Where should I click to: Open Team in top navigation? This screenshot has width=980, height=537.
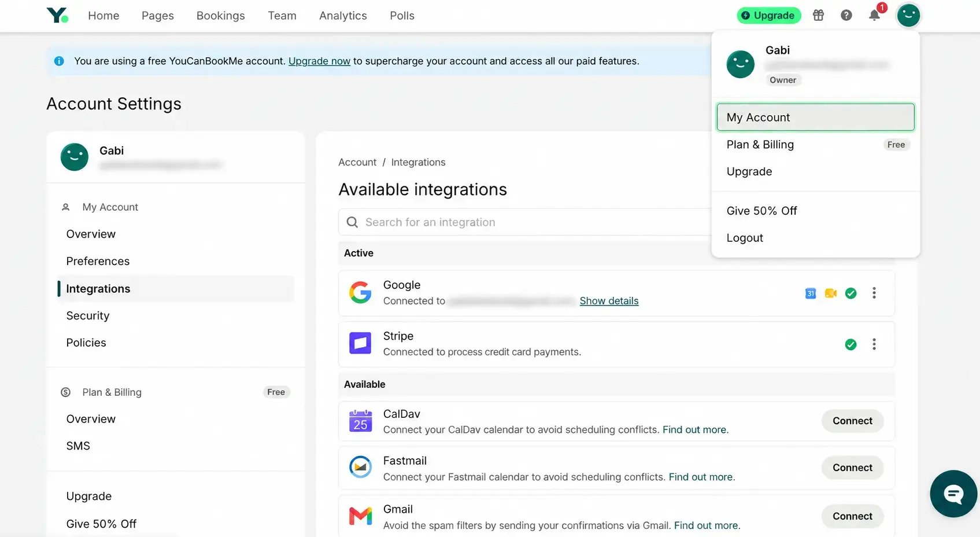pyautogui.click(x=282, y=16)
